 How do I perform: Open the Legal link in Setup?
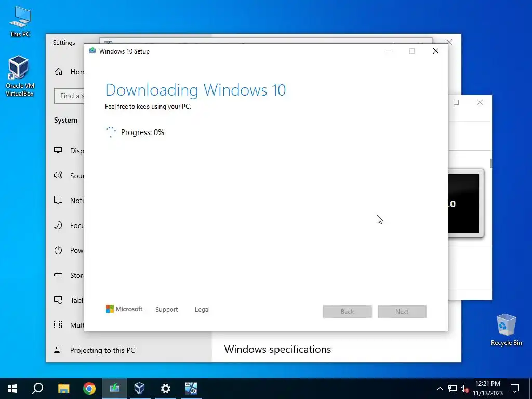(202, 310)
